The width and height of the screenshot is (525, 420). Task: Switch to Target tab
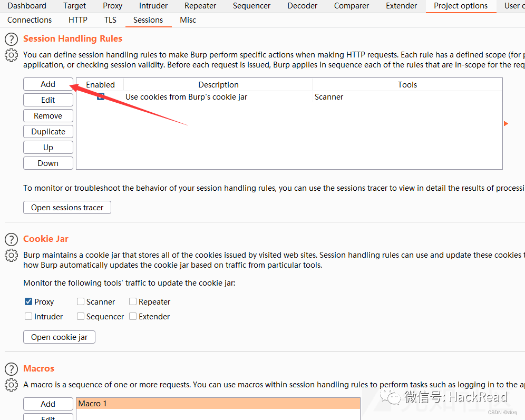click(74, 6)
